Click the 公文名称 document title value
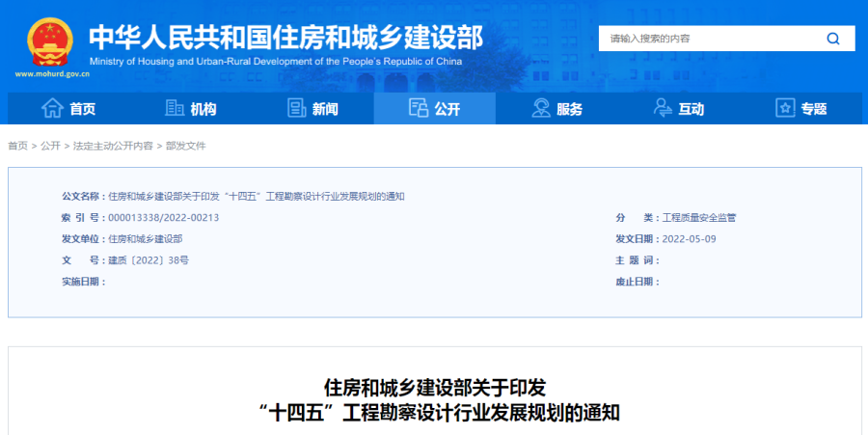This screenshot has height=435, width=868. click(257, 197)
